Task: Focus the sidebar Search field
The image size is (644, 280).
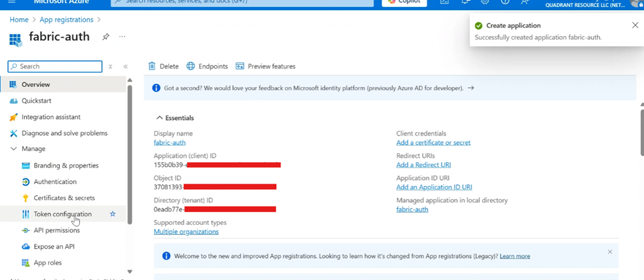Action: click(x=55, y=66)
